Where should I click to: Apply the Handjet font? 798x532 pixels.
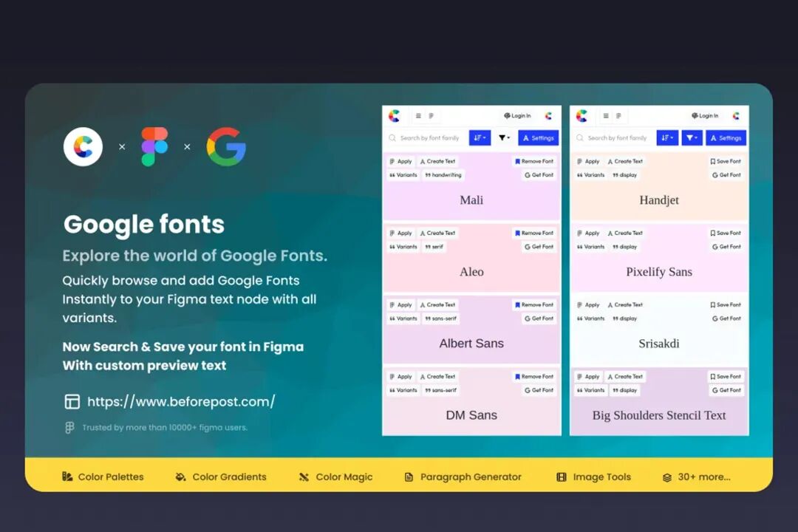pos(588,161)
